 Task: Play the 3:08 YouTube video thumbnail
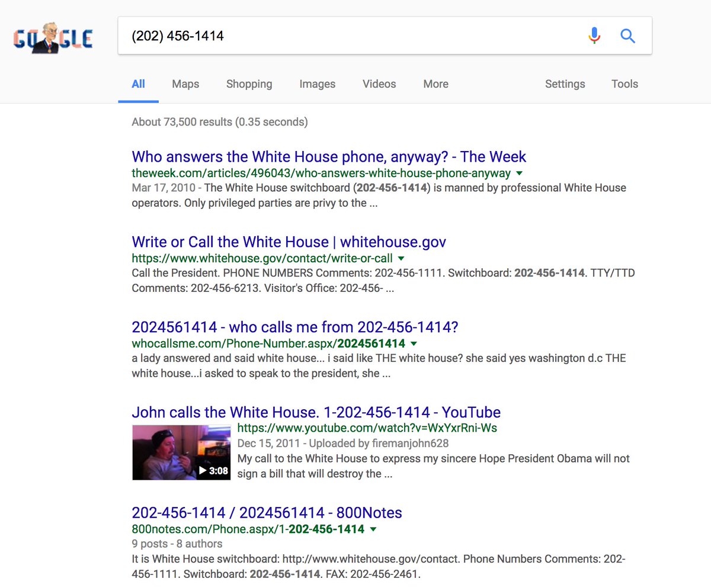(x=181, y=452)
